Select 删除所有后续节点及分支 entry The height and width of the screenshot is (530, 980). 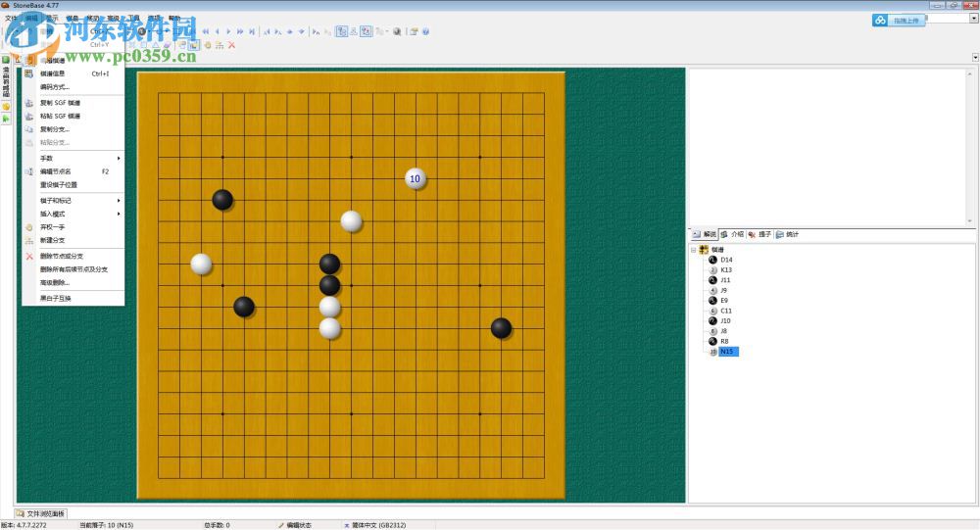73,269
